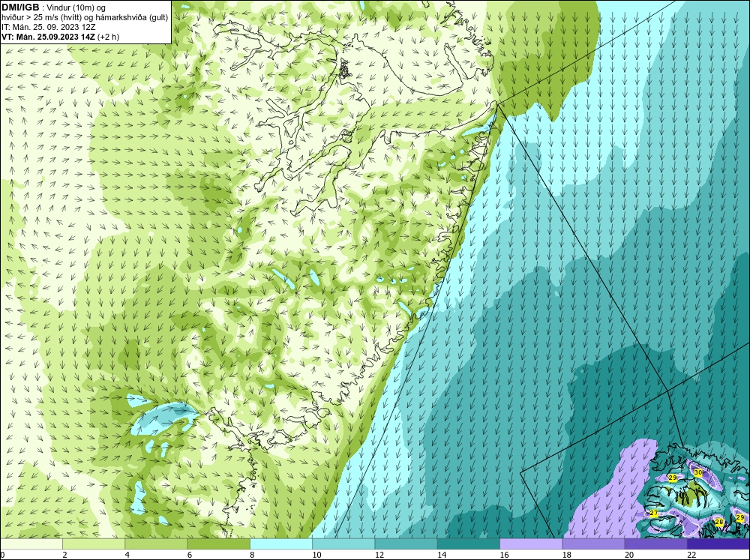
Task: Select the light green 2–4 m/s legend swatch
Action: pyautogui.click(x=94, y=544)
